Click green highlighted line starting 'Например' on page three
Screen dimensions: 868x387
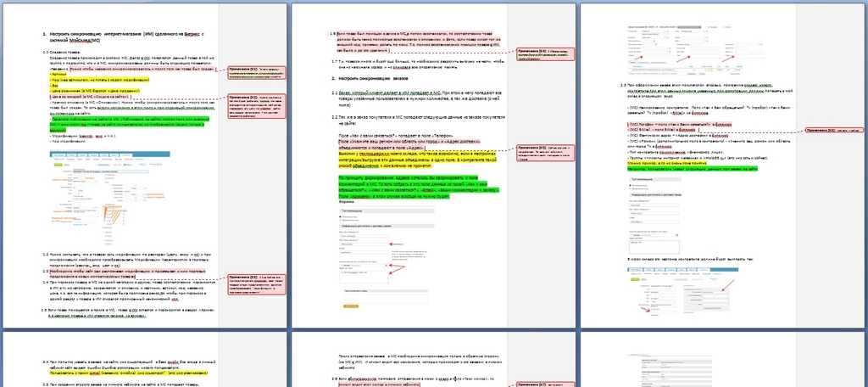point(693,169)
